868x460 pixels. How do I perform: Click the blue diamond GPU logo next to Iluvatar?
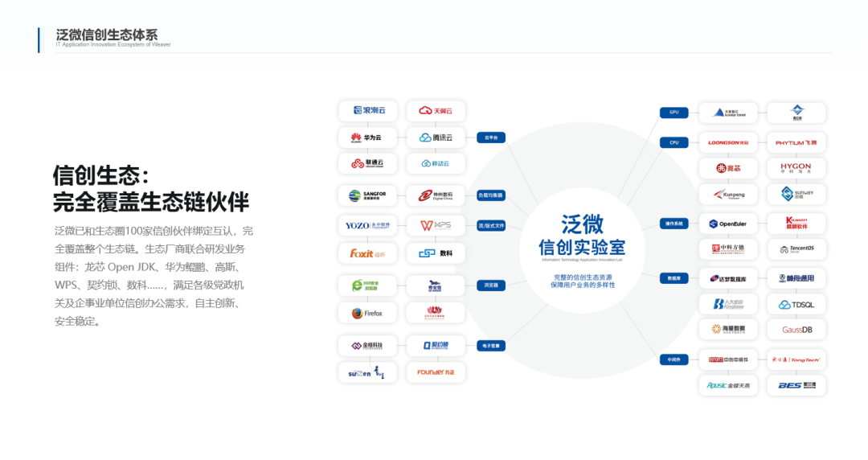click(x=796, y=113)
